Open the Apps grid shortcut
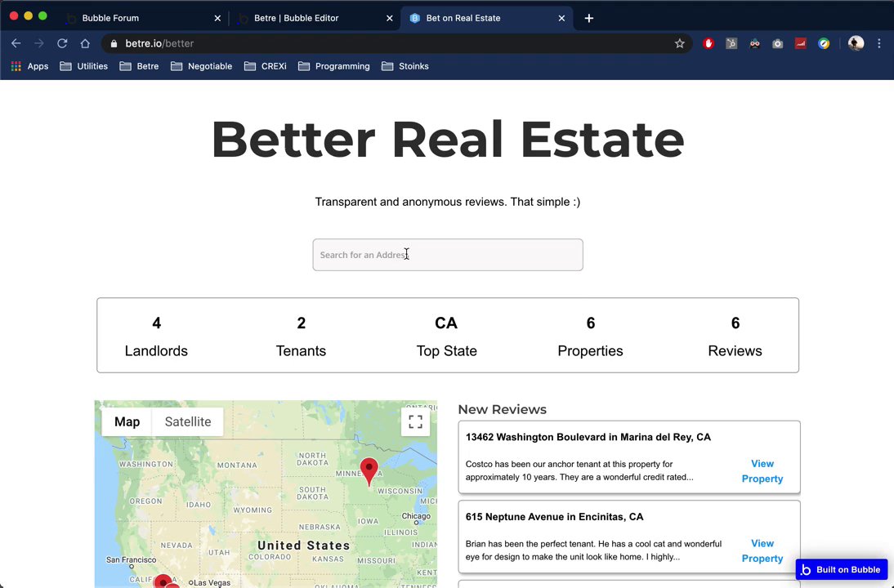Viewport: 894px width, 588px height. pyautogui.click(x=29, y=66)
